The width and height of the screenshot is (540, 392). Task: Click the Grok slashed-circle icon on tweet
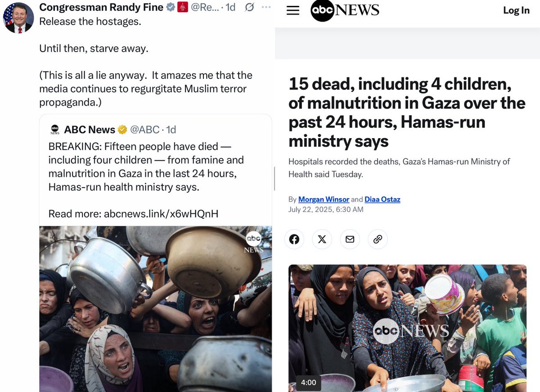point(249,7)
